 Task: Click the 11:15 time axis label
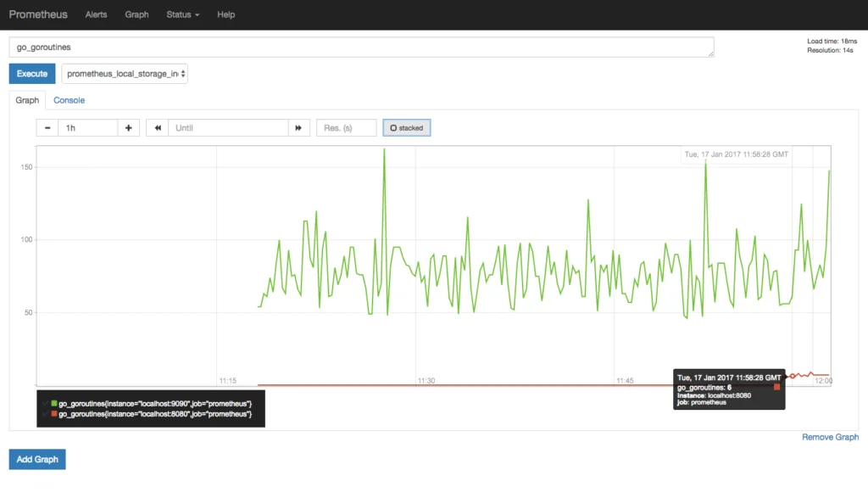pos(227,381)
